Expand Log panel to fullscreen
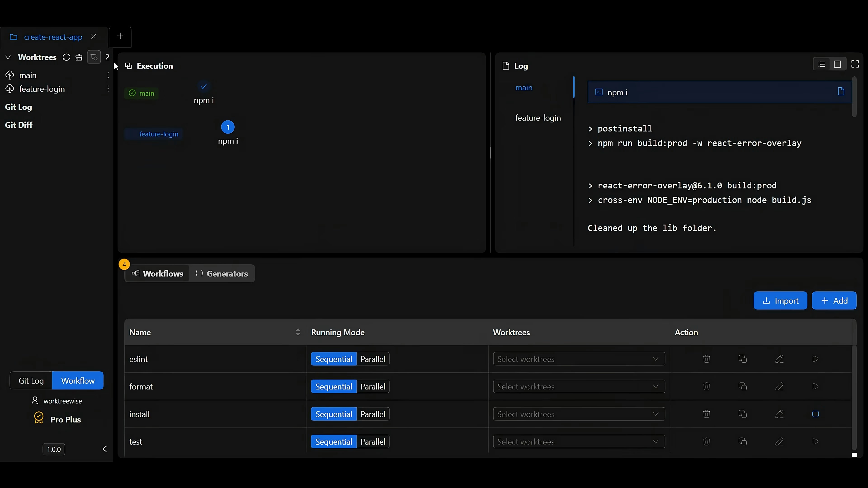Screen dimensions: 868x488 pos(855,64)
